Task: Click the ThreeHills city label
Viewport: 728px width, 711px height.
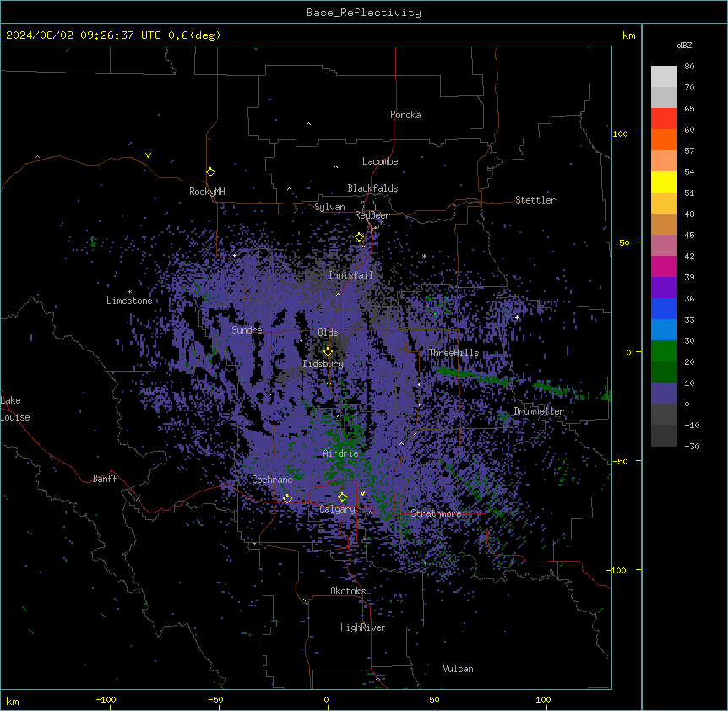Action: (x=454, y=353)
